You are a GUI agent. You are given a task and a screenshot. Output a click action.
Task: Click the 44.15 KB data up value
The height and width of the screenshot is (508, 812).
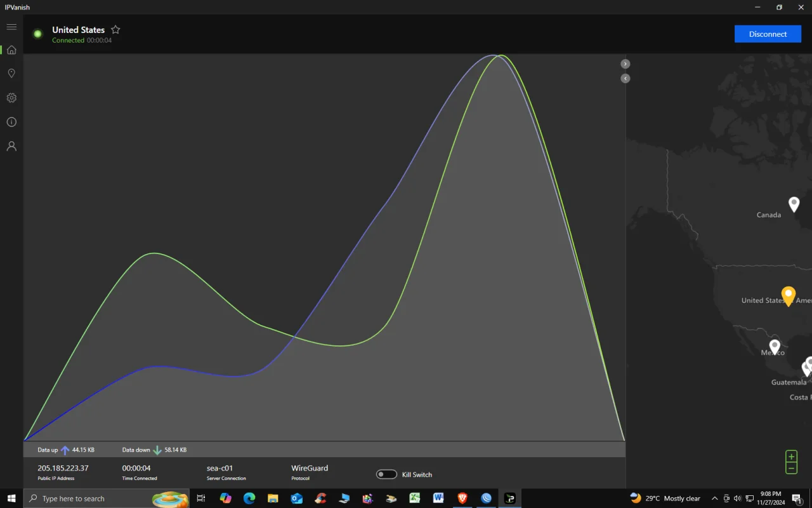tap(83, 450)
